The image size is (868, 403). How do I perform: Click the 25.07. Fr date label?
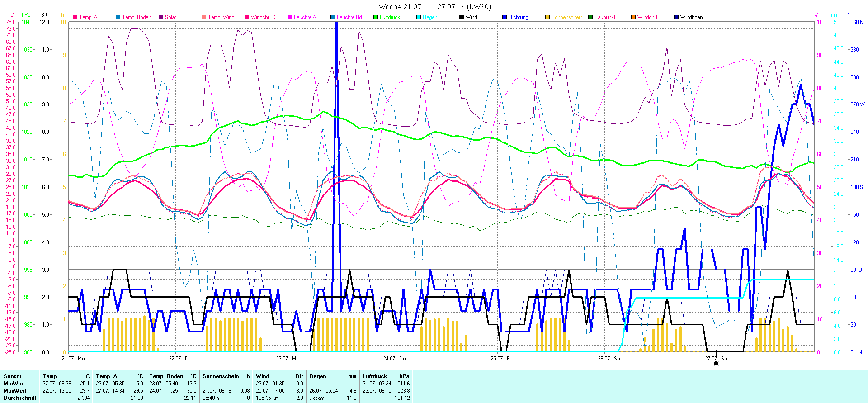pos(501,359)
